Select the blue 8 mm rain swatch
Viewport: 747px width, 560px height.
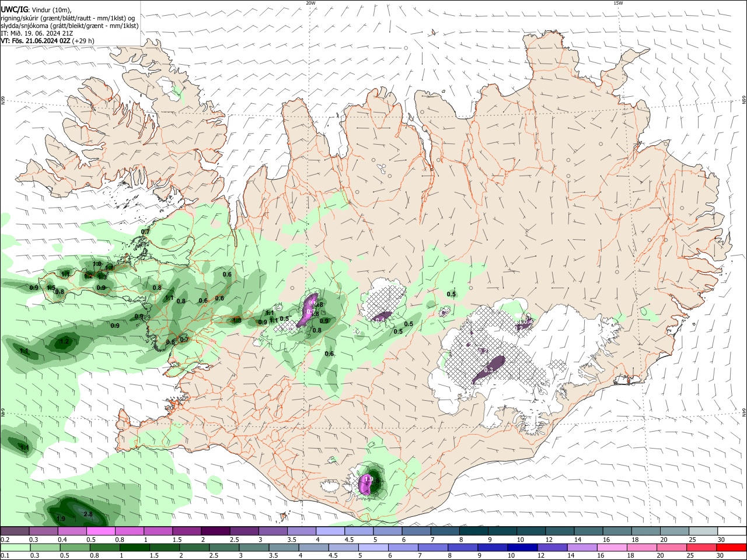[x=464, y=547]
